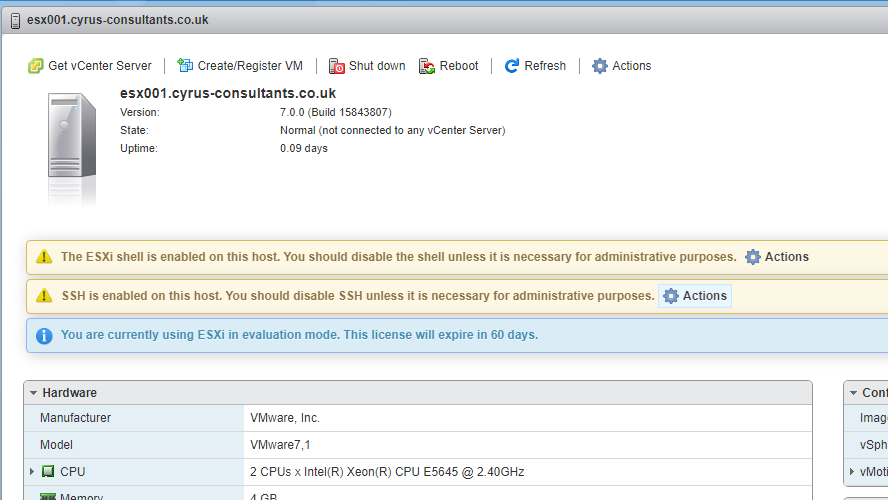Collapse the Hardware panel
Image resolution: width=888 pixels, height=500 pixels.
click(x=33, y=393)
